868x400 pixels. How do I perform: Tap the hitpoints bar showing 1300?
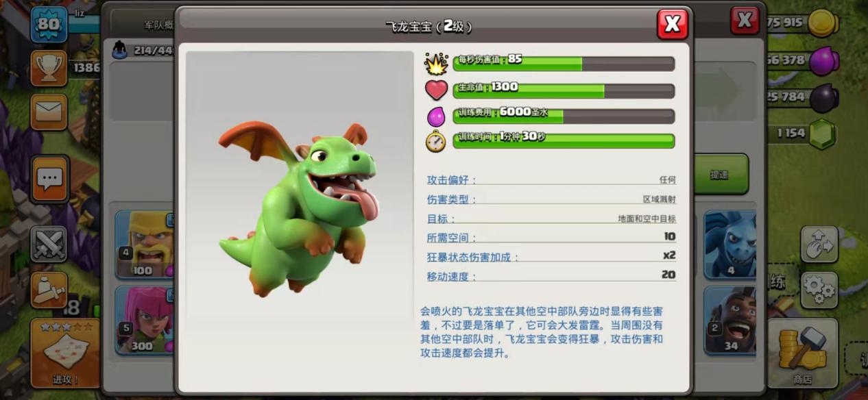(564, 91)
